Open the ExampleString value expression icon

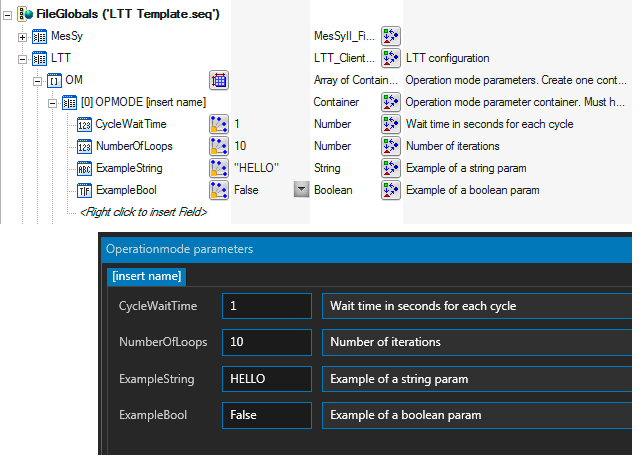click(x=219, y=168)
